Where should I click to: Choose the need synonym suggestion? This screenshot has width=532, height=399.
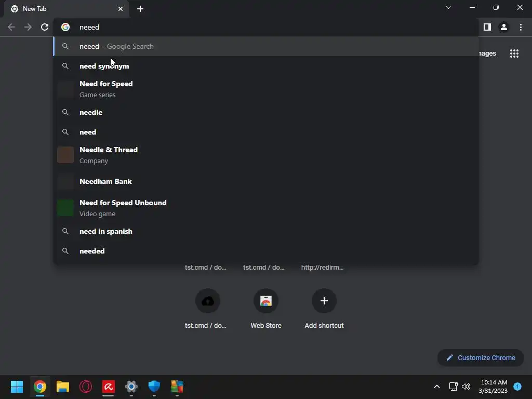click(267, 66)
